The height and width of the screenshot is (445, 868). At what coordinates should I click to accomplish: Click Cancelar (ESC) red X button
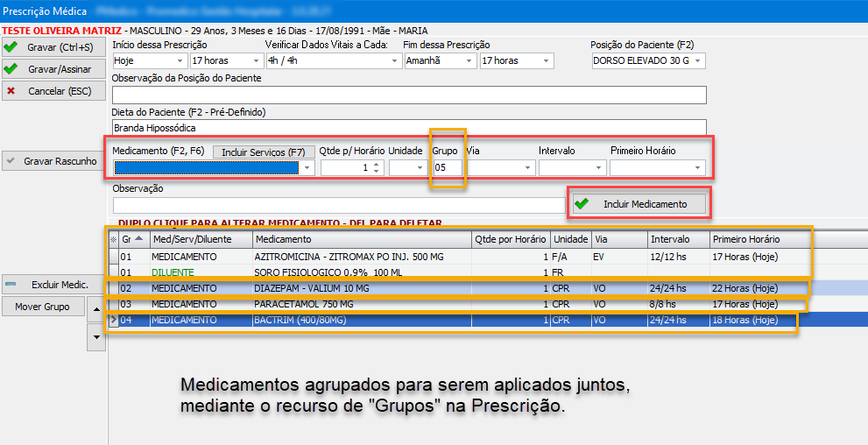tap(53, 90)
